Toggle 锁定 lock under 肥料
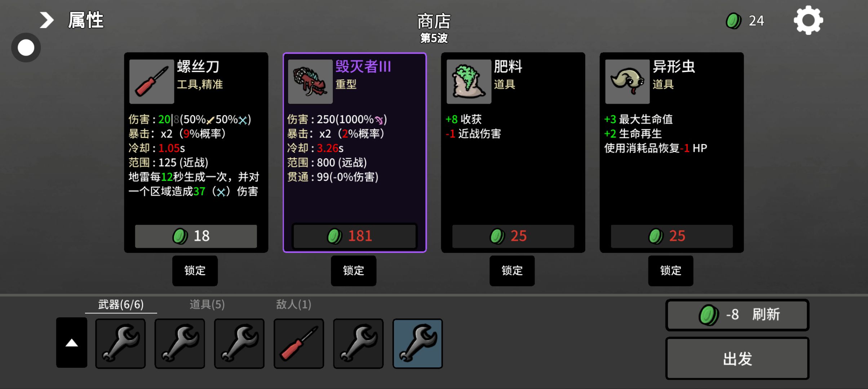 (x=512, y=270)
